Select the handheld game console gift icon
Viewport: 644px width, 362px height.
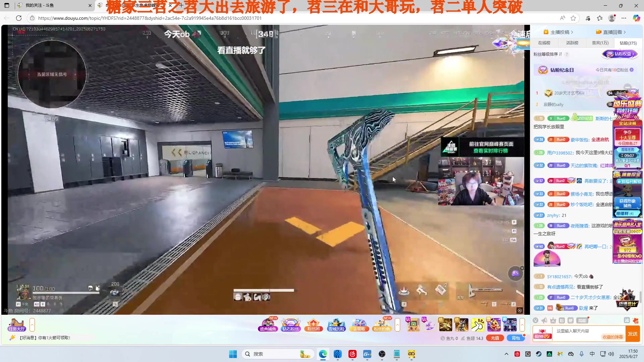tap(413, 324)
